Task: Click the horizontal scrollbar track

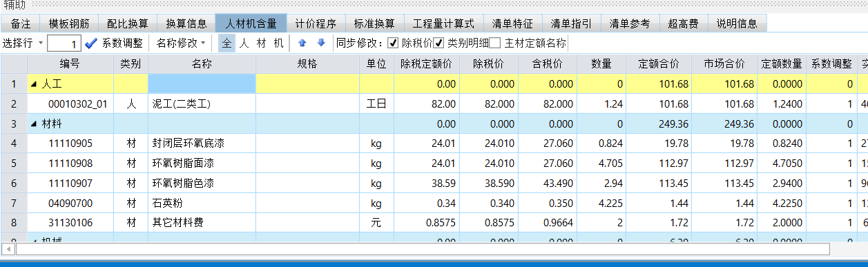Action: [x=423, y=248]
